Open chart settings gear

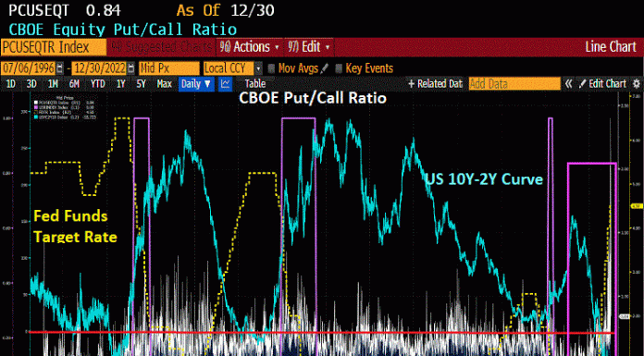[x=637, y=84]
